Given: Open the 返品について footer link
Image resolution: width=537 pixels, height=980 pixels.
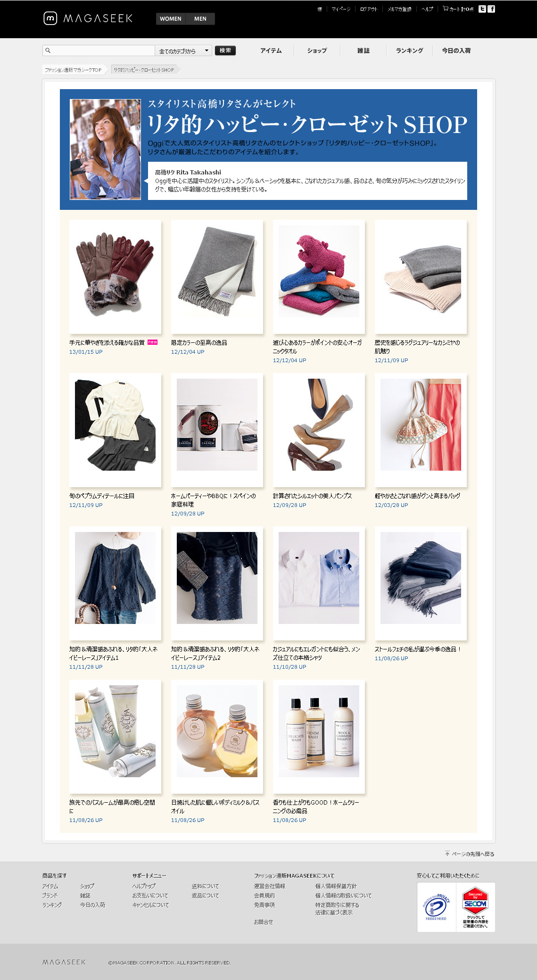Looking at the screenshot, I should 205,896.
